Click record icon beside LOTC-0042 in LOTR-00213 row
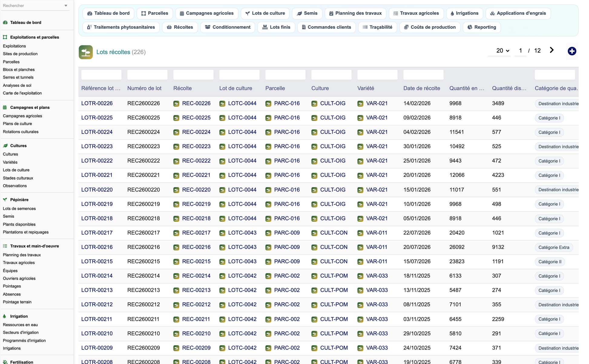This screenshot has width=589, height=364. (222, 291)
